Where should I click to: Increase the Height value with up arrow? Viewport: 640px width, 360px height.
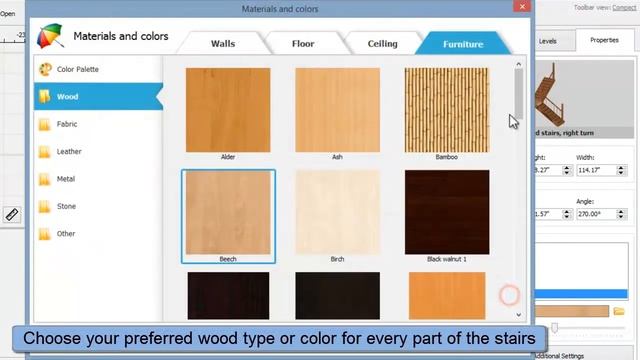pyautogui.click(x=566, y=167)
